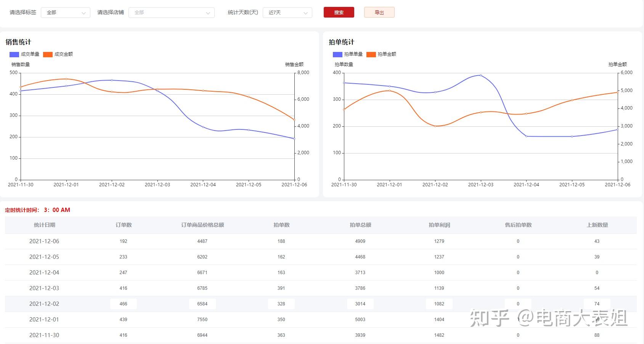Open the 统计天数 近7天 dropdown
The height and width of the screenshot is (344, 644).
[287, 13]
